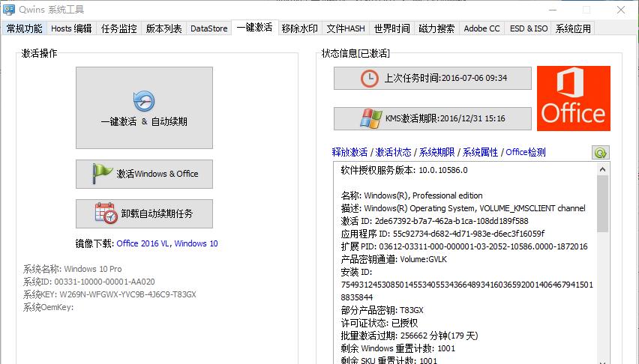Open the Office 2016 VL download link
Screen dimensions: 639x364
(x=142, y=243)
